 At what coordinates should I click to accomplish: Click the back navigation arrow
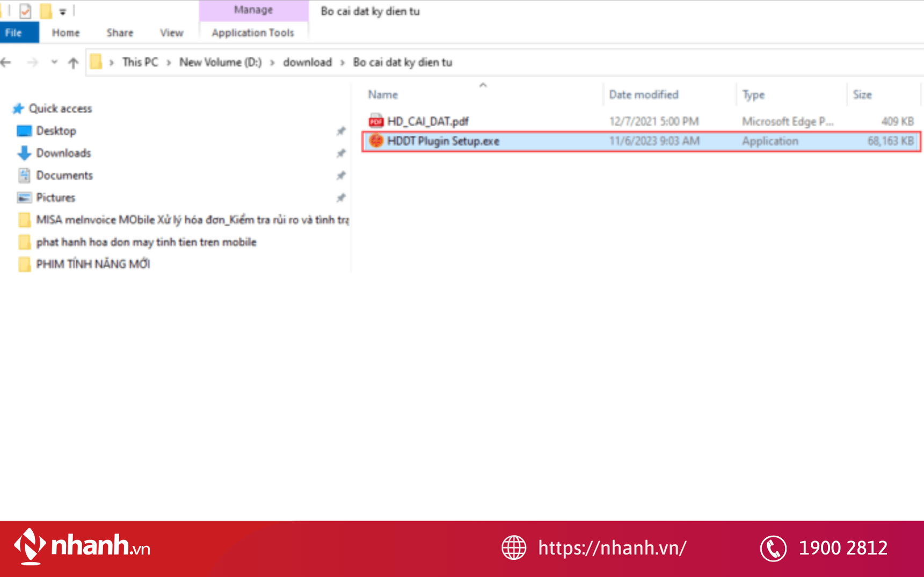6,62
